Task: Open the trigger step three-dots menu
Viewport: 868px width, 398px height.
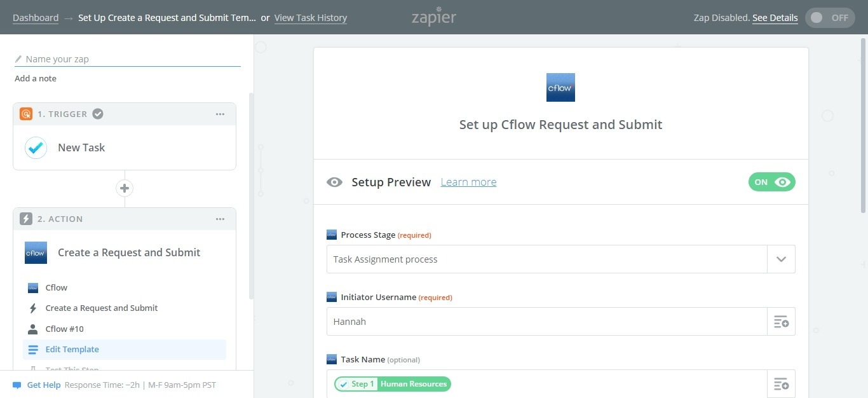Action: [x=220, y=114]
